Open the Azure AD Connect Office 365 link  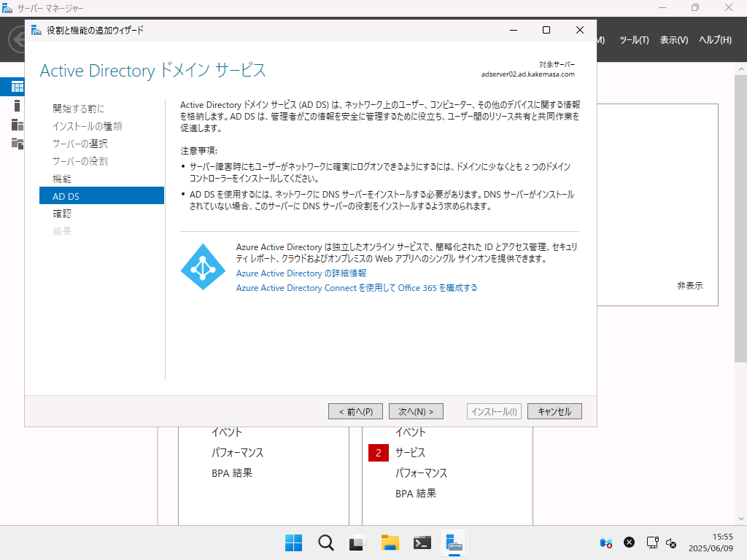357,288
